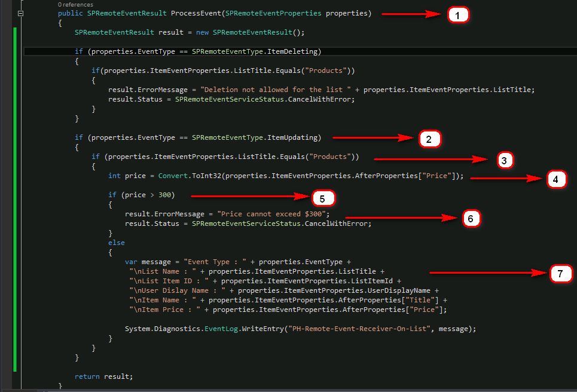Viewport: 577px width, 392px height.
Task: Click "ListItemId" property in message
Action: click(372, 281)
